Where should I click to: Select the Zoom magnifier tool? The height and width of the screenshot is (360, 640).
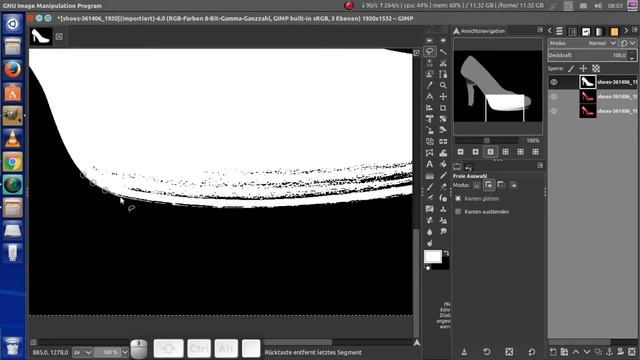click(x=443, y=85)
